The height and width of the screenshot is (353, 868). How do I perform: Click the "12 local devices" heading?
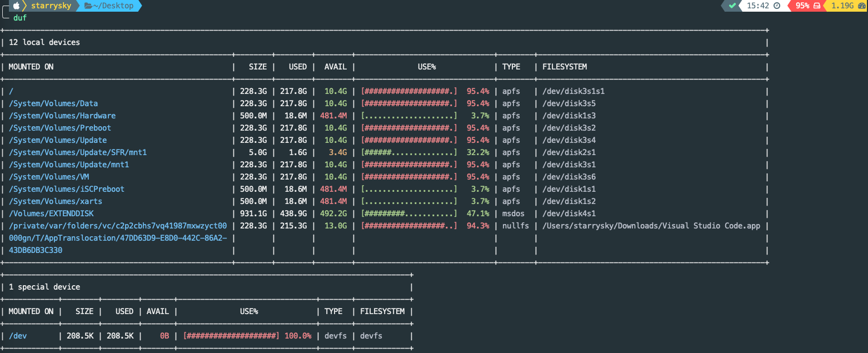[44, 42]
